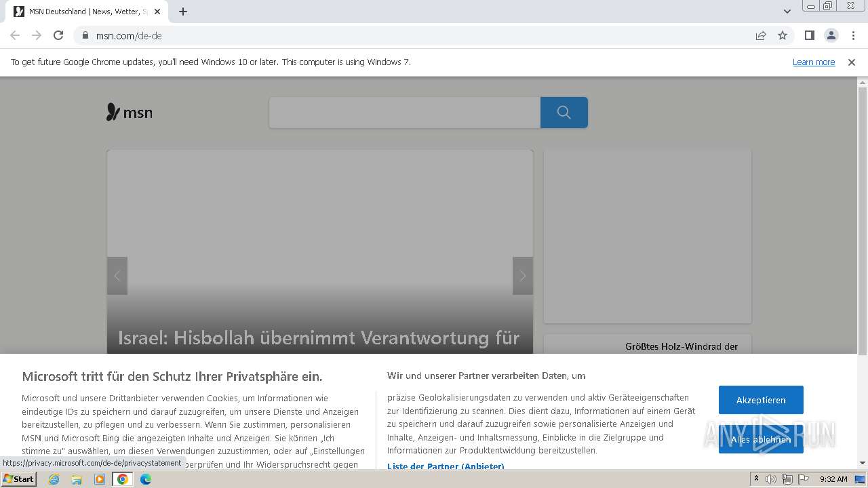
Task: Click the address bar URL msn.com/de-de
Action: click(129, 35)
